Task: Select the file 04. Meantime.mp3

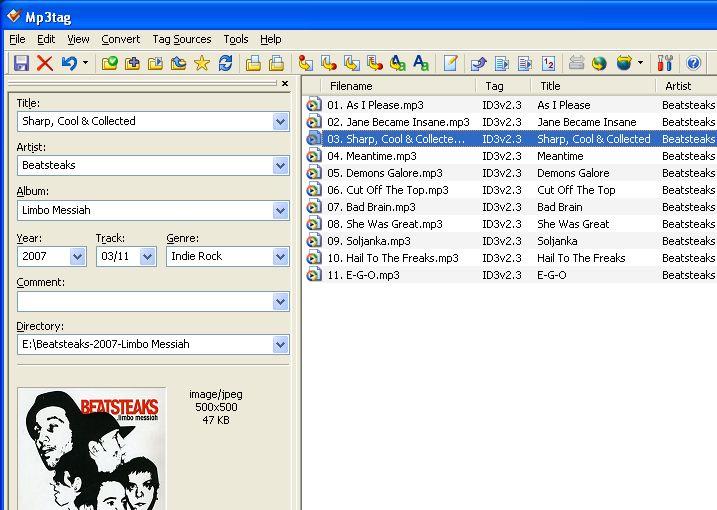Action: click(x=372, y=156)
